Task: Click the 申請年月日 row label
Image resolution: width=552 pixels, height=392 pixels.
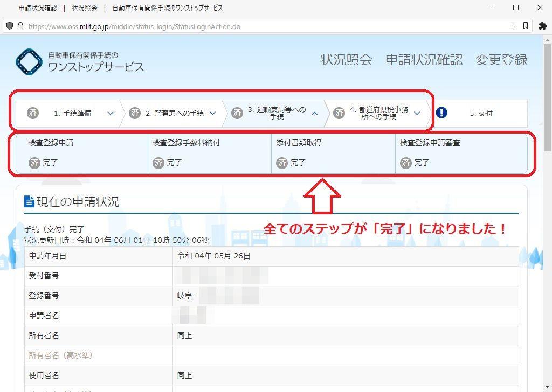Action: point(47,256)
